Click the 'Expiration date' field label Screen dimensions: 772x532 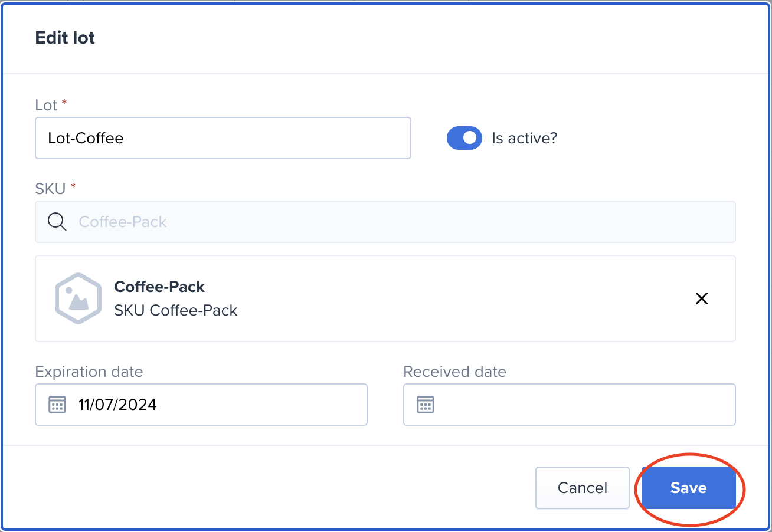[89, 372]
